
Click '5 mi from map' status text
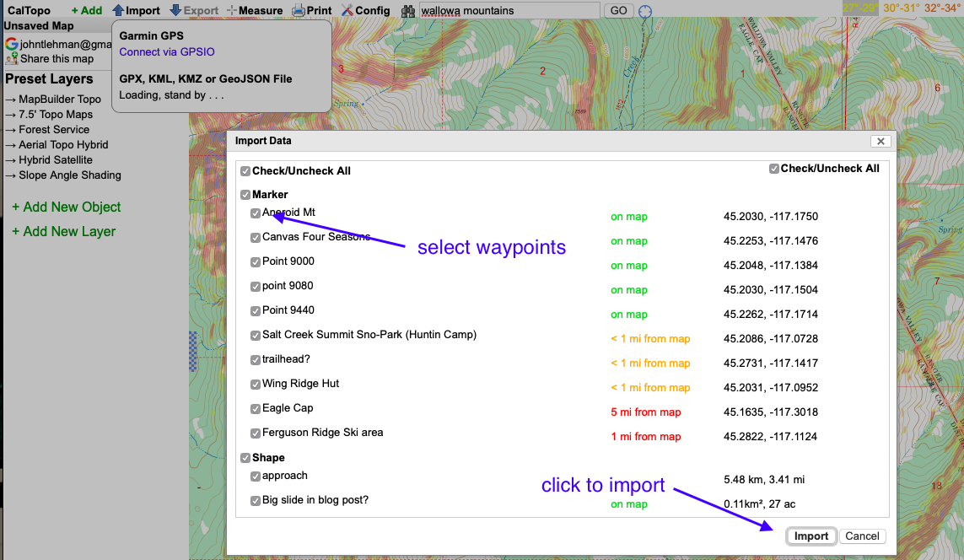coord(645,412)
